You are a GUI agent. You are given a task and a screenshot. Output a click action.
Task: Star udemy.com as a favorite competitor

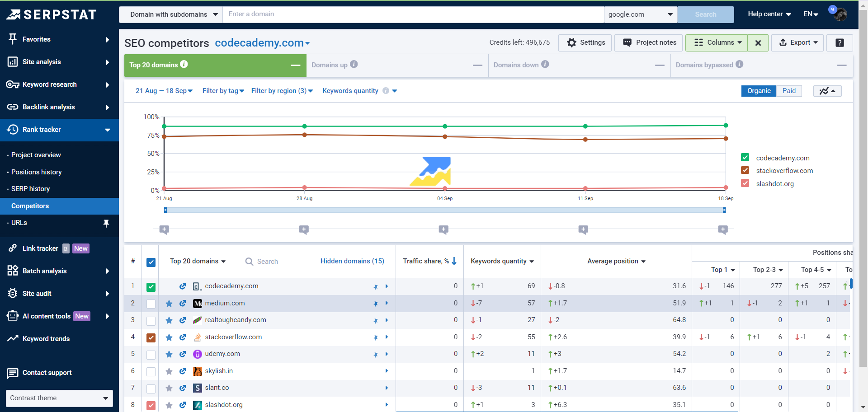click(x=169, y=354)
